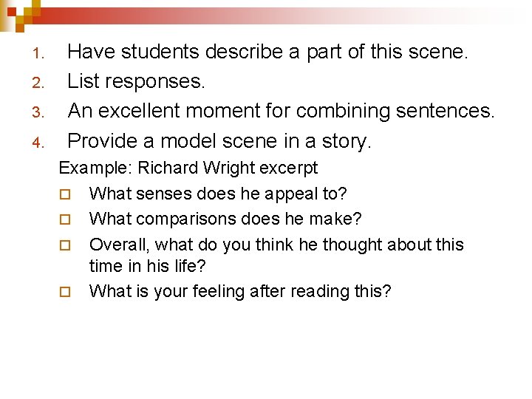Select 'Example: Richard Wright excerpt' line

click(188, 168)
